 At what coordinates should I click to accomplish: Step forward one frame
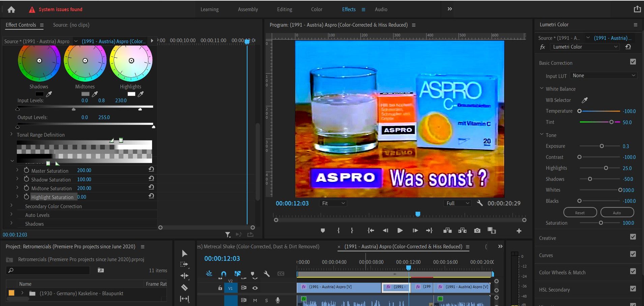pos(415,230)
